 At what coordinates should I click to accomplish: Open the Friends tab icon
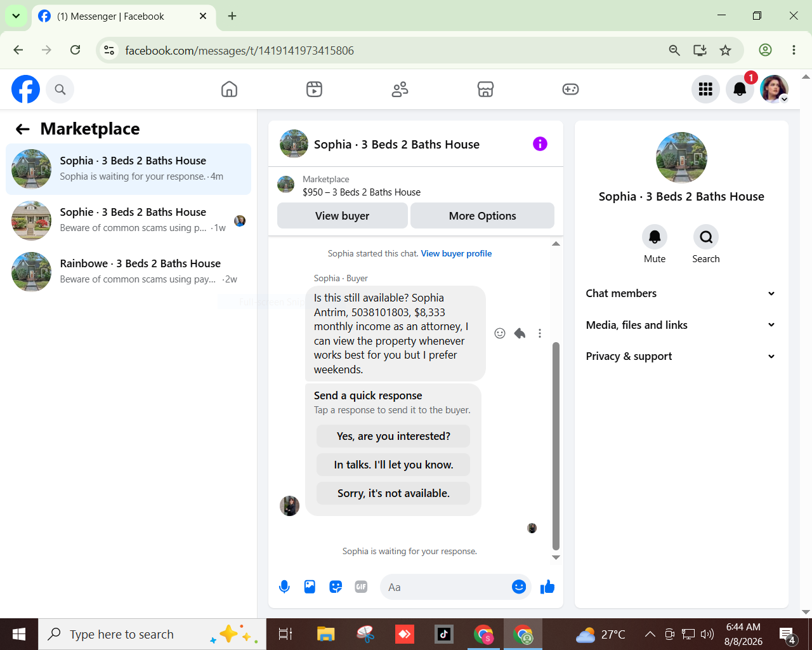(x=400, y=90)
